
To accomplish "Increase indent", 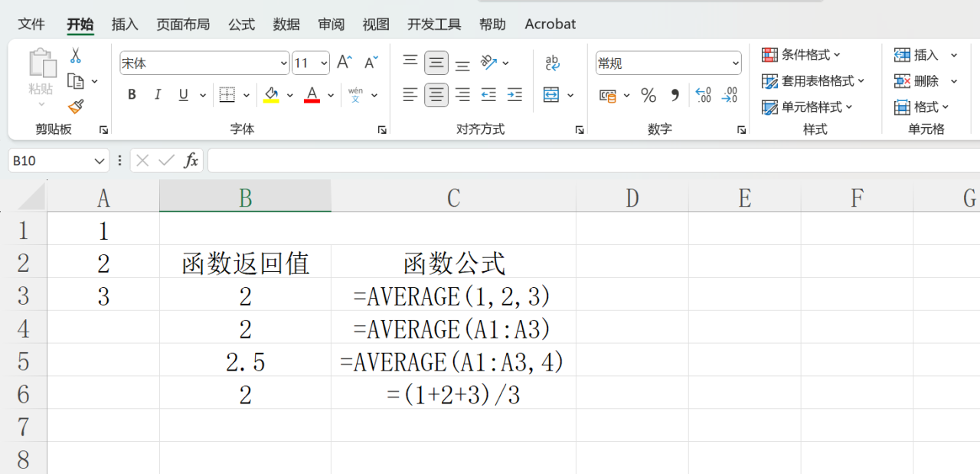I will (514, 95).
